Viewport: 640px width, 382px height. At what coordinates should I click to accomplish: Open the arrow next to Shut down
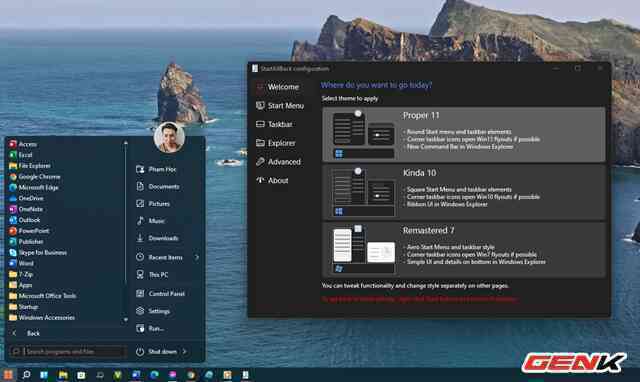pos(184,351)
